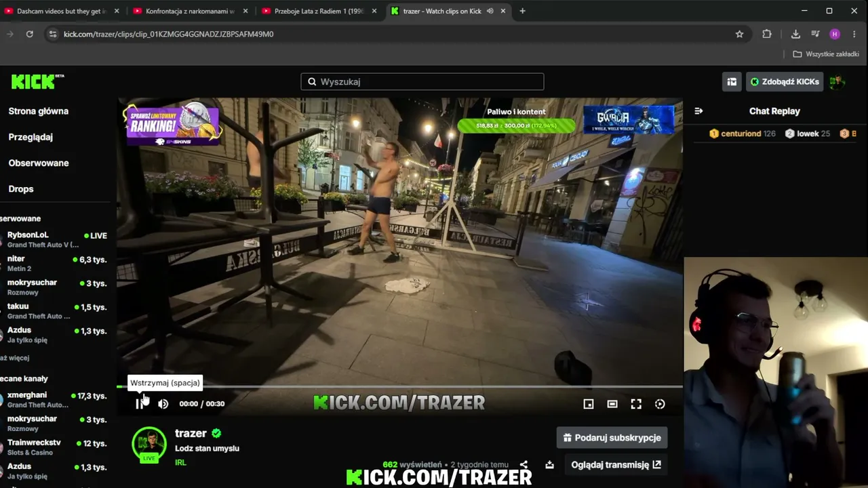
Task: Open a new browser tab
Action: (x=522, y=11)
